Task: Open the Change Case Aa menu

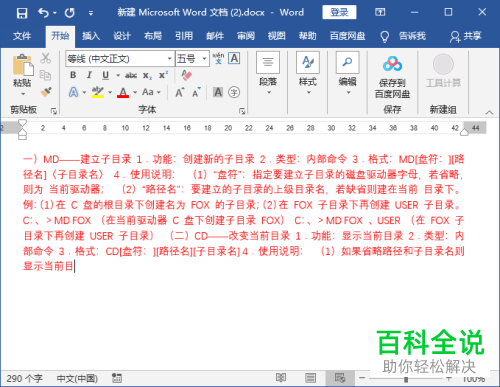Action: pos(151,92)
